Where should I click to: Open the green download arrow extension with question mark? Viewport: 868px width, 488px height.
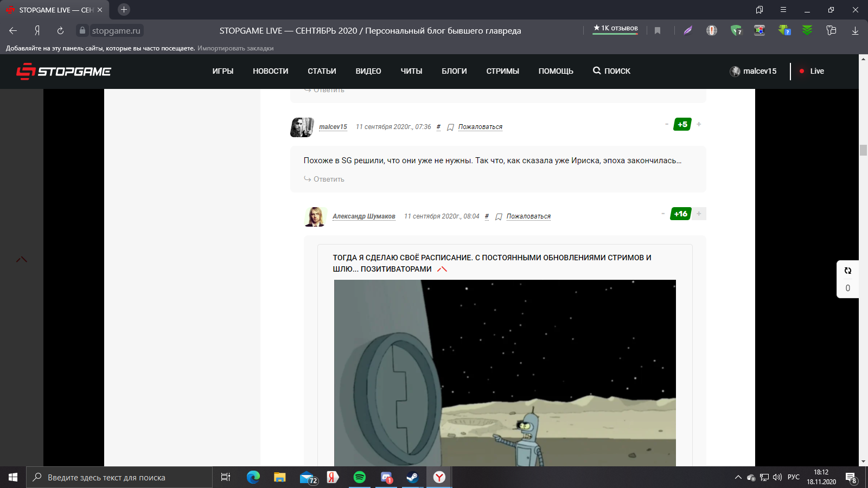pyautogui.click(x=784, y=30)
